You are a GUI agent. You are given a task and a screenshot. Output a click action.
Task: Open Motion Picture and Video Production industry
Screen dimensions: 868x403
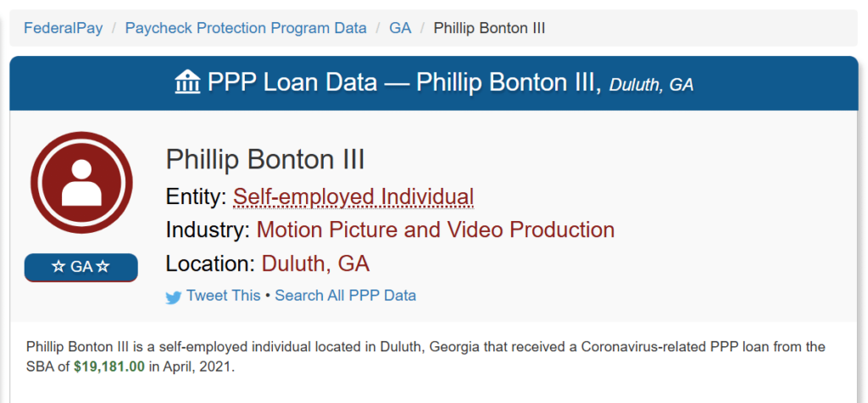435,230
